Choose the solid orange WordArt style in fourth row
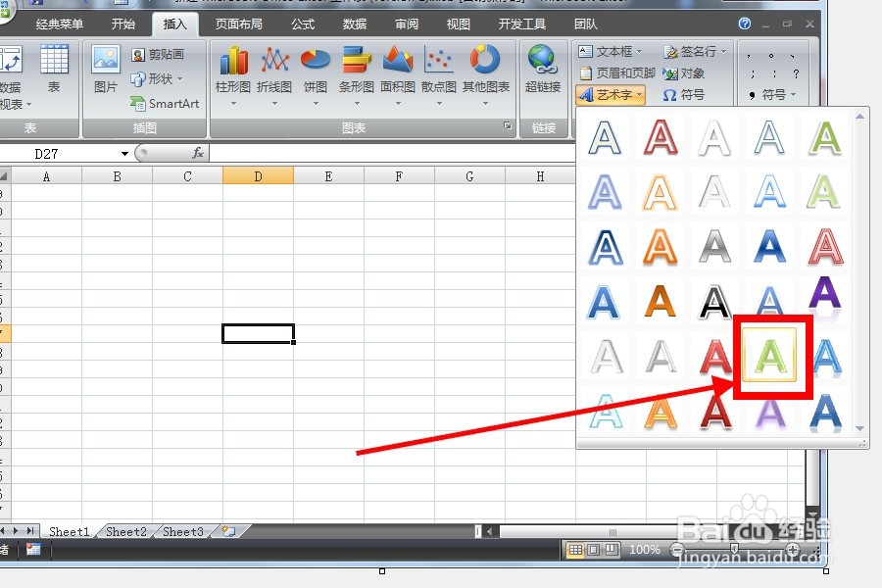 click(x=660, y=301)
